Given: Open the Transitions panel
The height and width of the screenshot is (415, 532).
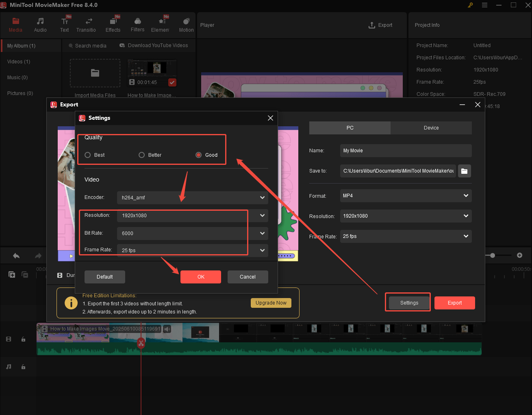Looking at the screenshot, I should (86, 24).
